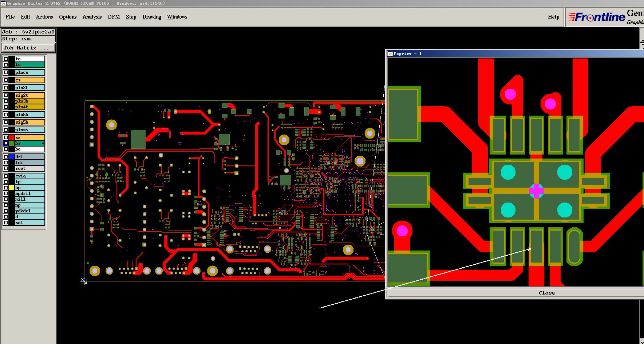Screen dimensions: 644x344
Task: Toggle the cvia layer checkbox
Action: 6,176
